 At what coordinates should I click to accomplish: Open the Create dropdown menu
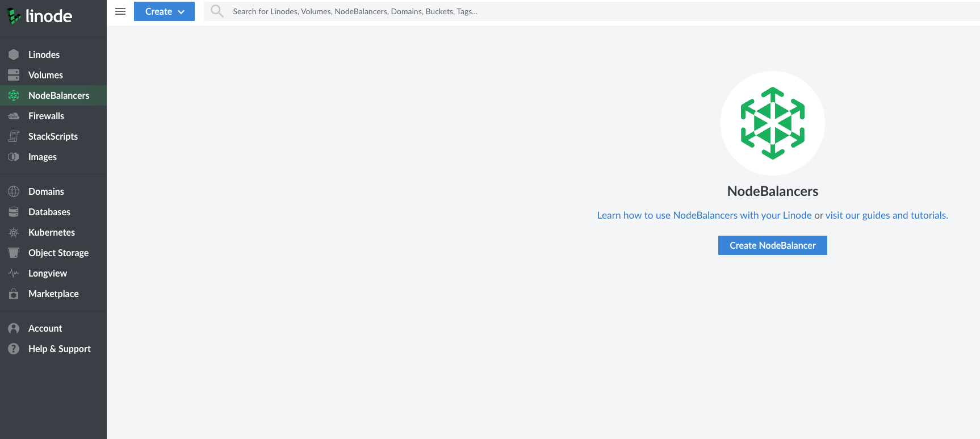pos(164,11)
